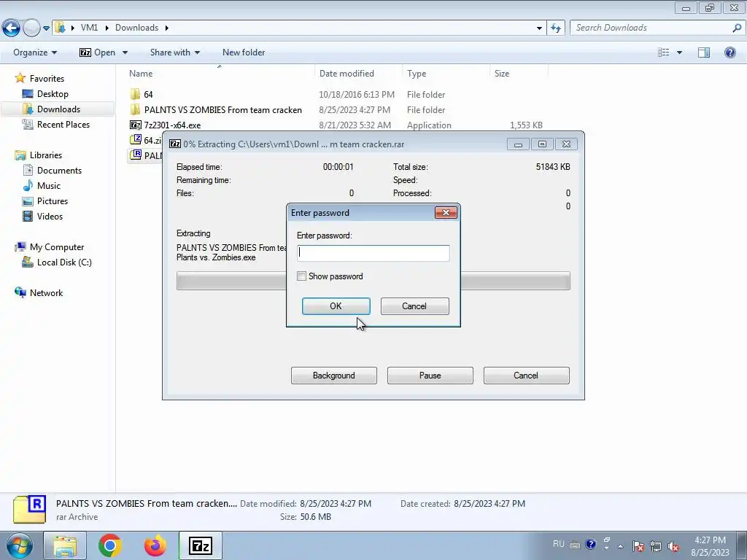Change view using the view icon
The height and width of the screenshot is (560, 747).
pyautogui.click(x=664, y=52)
